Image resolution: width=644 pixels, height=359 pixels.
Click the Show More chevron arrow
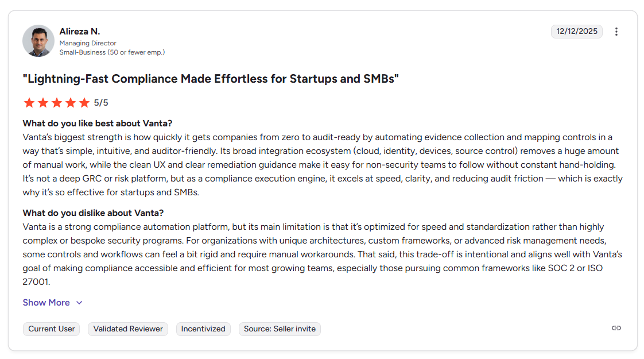79,302
